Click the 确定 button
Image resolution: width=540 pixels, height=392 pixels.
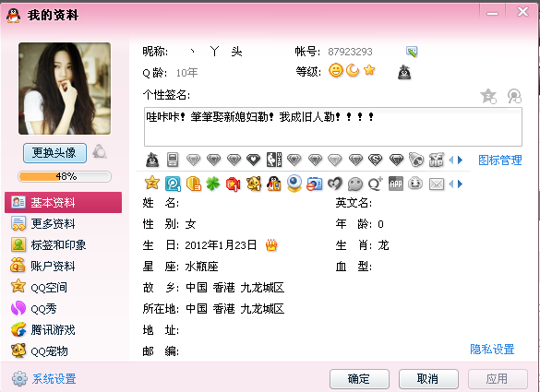359,379
